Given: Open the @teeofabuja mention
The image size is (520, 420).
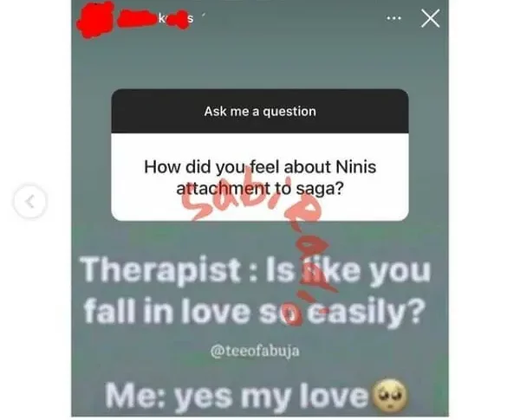Looking at the screenshot, I should 255,351.
